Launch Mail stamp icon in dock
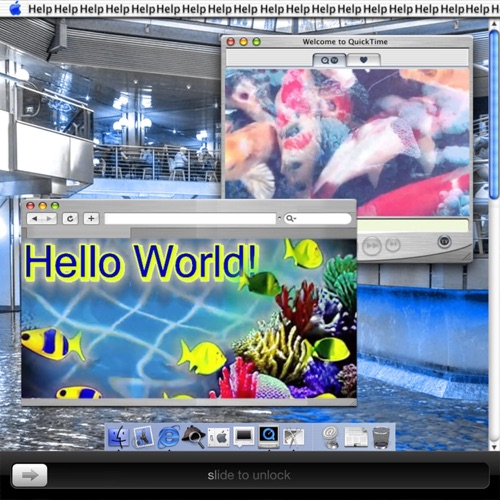This screenshot has height=500, width=500. pos(143,437)
